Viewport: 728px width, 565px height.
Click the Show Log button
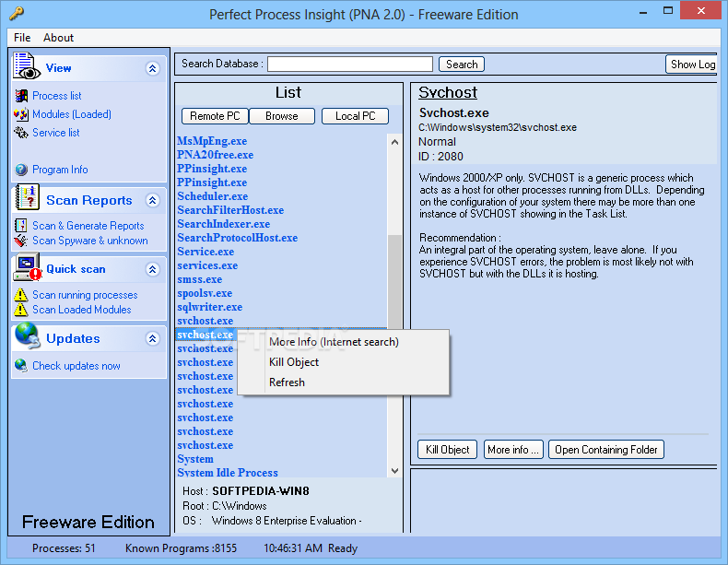click(x=692, y=65)
